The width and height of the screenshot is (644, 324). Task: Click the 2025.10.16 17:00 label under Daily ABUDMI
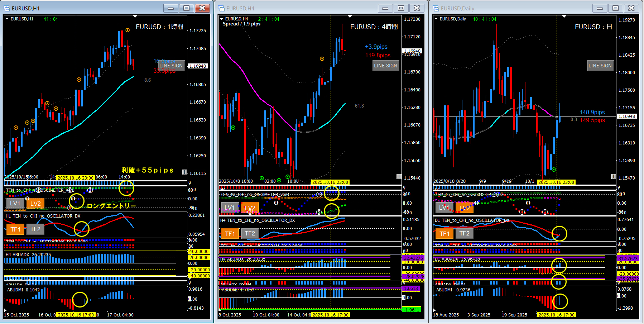[x=556, y=315]
